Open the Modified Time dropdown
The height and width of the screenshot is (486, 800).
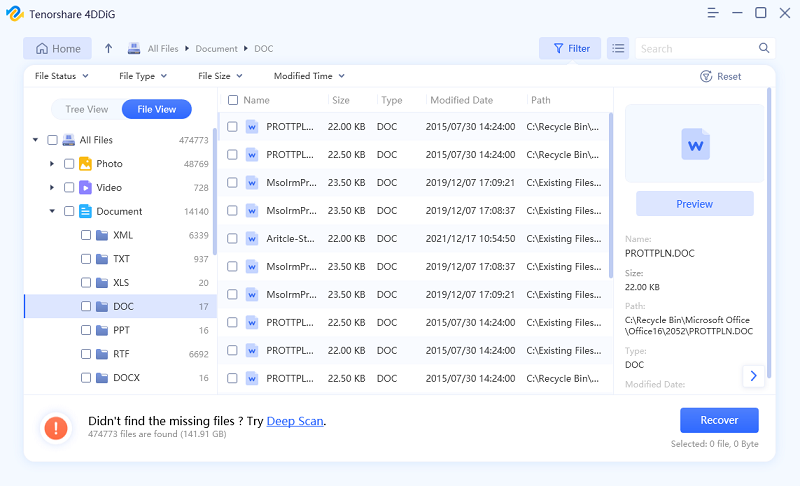point(309,76)
